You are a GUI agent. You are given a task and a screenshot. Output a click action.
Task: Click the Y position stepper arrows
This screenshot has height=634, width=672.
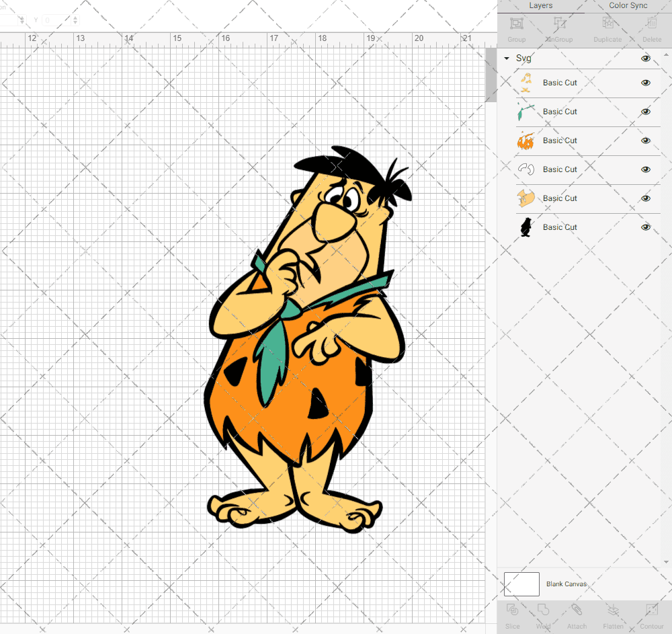coord(75,20)
